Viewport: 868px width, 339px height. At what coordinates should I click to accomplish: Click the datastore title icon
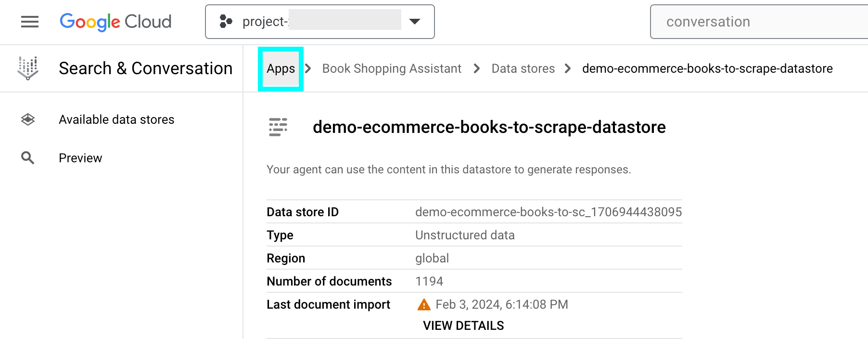[x=278, y=127]
